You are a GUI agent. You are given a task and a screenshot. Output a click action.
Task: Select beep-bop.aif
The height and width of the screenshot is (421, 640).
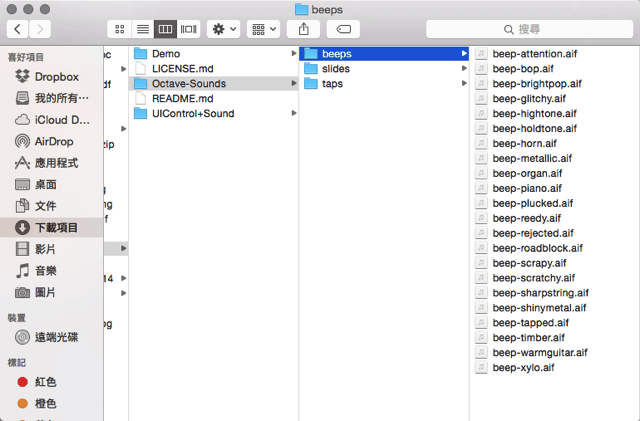tap(555, 69)
